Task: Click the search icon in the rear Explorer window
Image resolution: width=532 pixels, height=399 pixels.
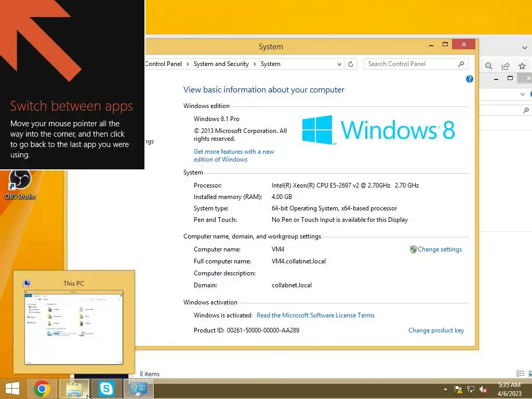Action: [x=526, y=110]
